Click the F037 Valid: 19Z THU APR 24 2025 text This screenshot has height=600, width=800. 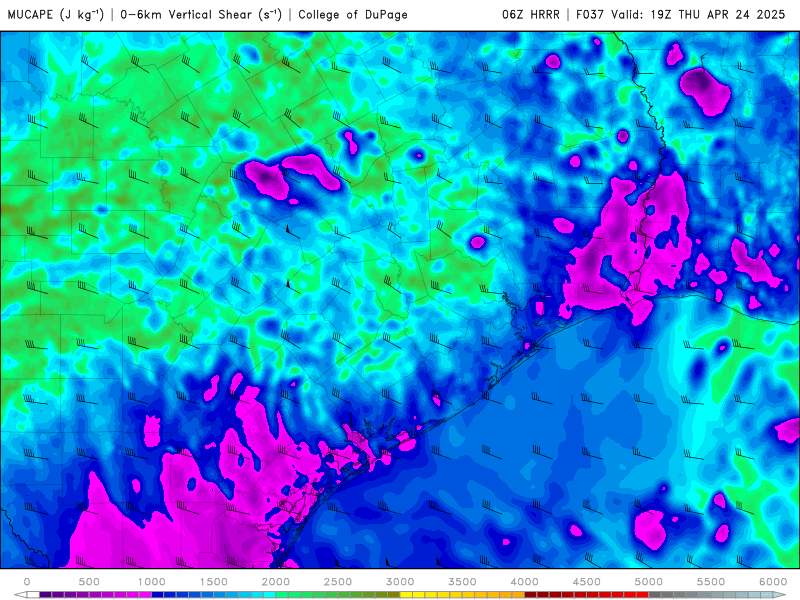681,14
